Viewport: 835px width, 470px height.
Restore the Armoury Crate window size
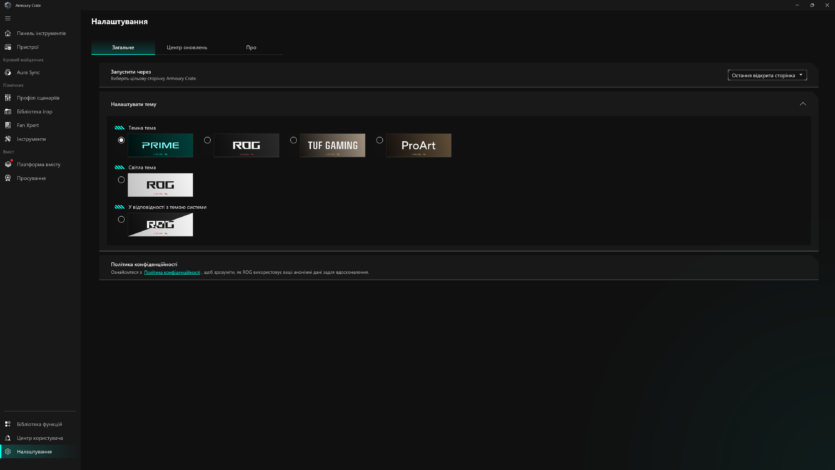click(x=812, y=5)
